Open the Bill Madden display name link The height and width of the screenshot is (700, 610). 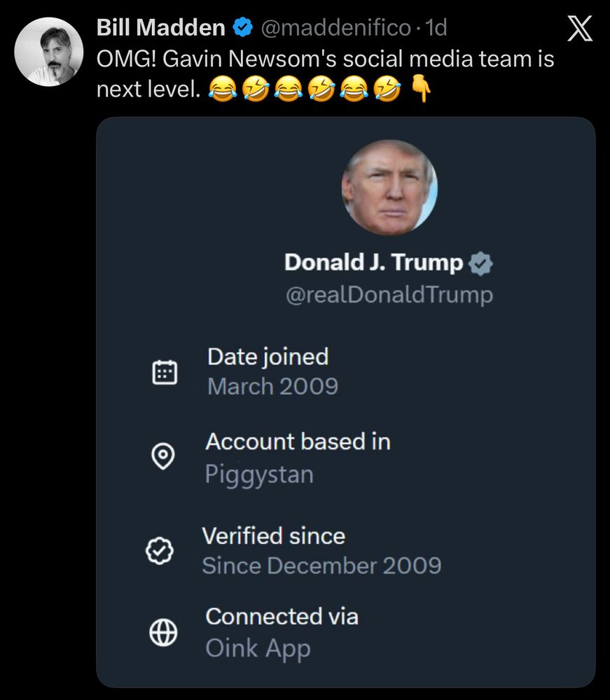pos(160,28)
